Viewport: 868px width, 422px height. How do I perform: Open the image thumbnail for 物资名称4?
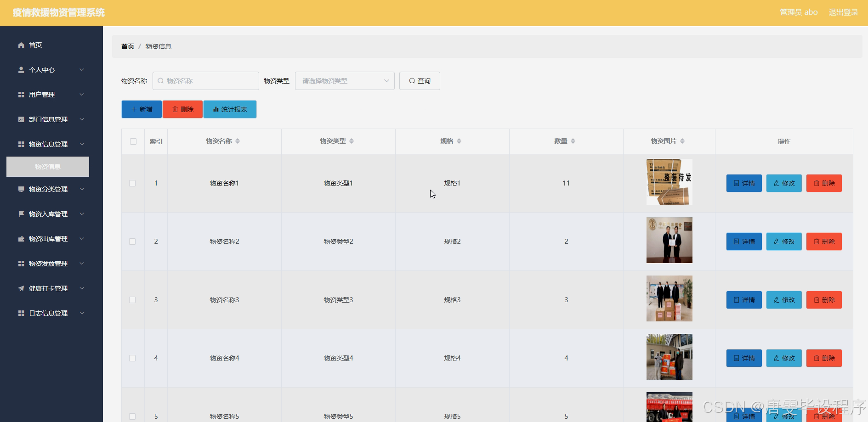669,357
